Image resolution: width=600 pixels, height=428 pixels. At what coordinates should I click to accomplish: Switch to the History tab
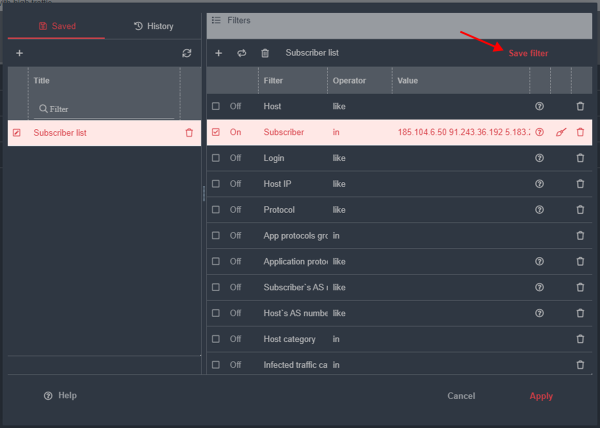(153, 26)
